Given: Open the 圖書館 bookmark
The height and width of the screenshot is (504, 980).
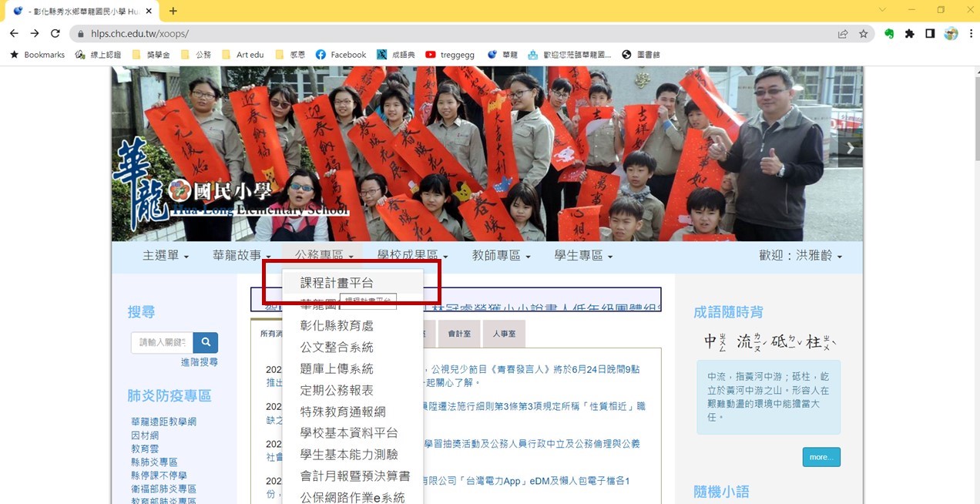Looking at the screenshot, I should [649, 54].
